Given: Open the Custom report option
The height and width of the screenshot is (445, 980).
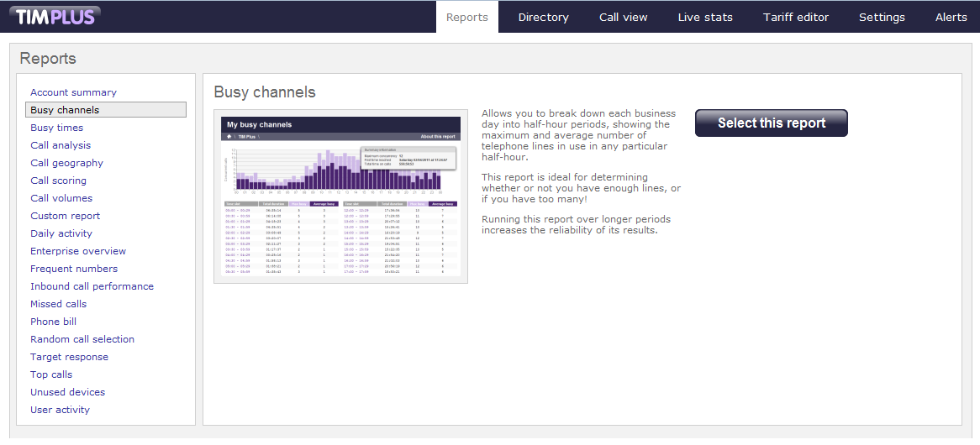Looking at the screenshot, I should pos(65,216).
